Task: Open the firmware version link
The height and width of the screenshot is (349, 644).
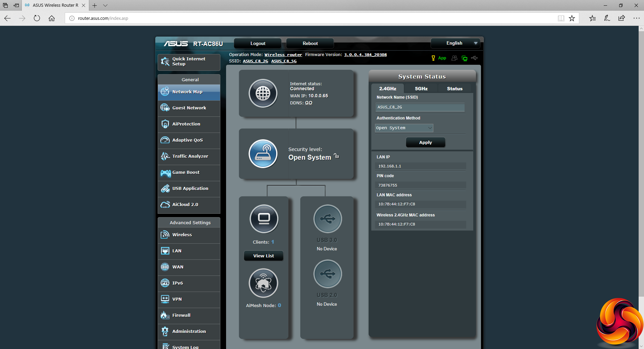Action: [365, 55]
